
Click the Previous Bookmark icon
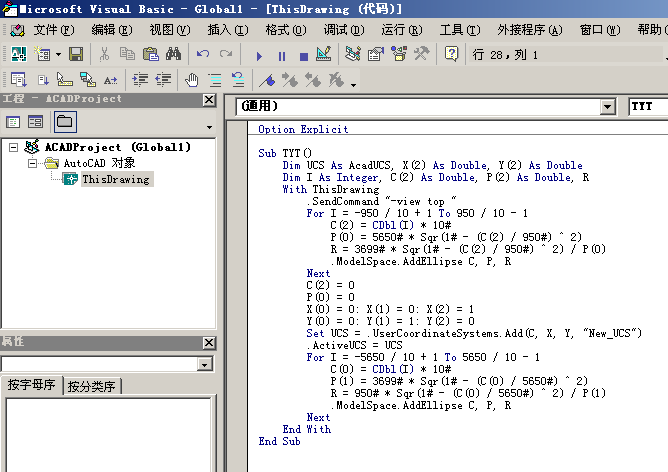pos(313,80)
